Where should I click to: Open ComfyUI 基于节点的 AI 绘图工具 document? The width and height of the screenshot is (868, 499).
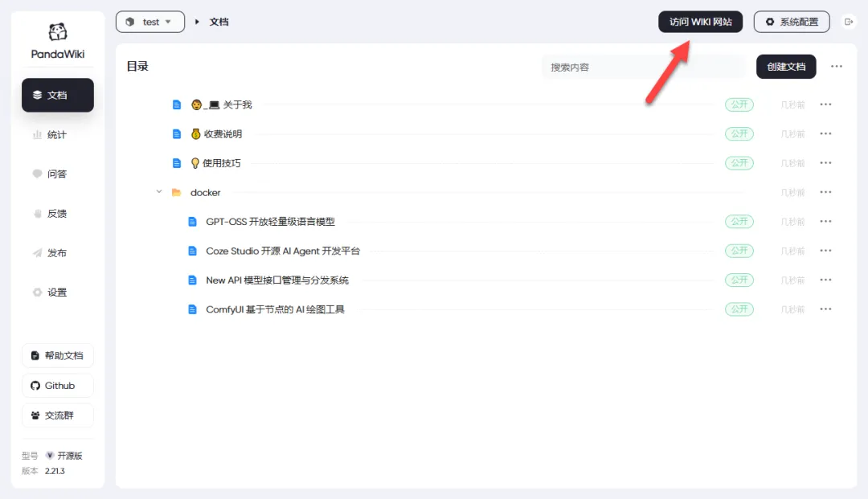pyautogui.click(x=275, y=310)
